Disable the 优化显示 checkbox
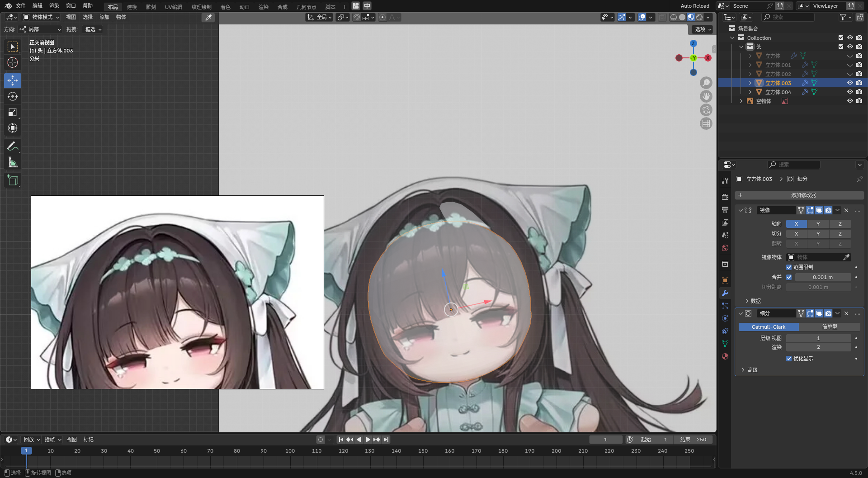Viewport: 868px width, 478px height. point(789,359)
